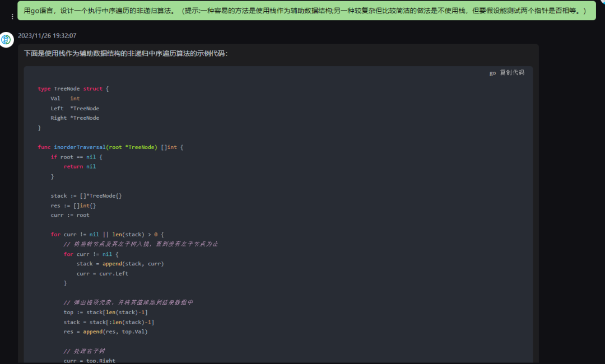Click the outer loop 'for curr != nil || len(stack) > 0'
The image size is (605, 364).
coord(107,235)
